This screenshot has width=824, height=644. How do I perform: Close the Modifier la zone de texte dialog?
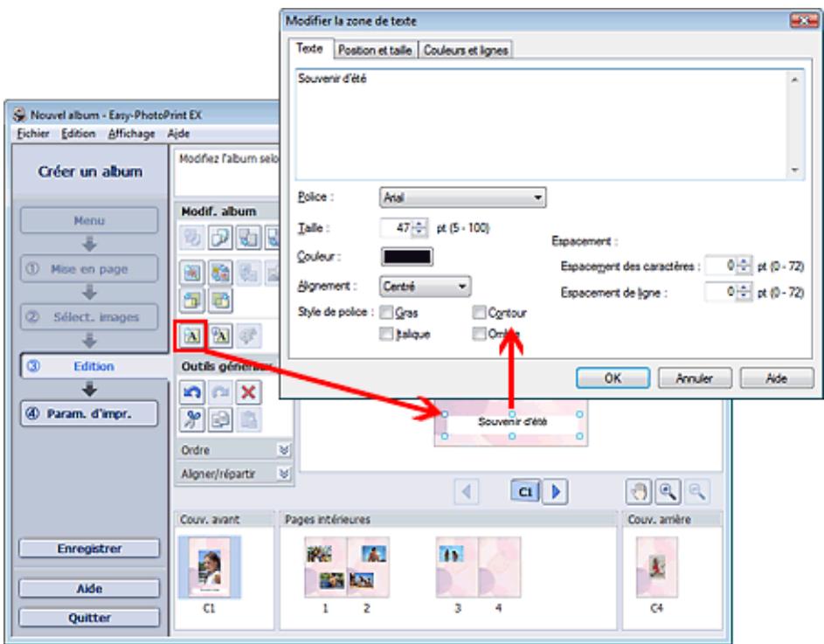pyautogui.click(x=805, y=20)
